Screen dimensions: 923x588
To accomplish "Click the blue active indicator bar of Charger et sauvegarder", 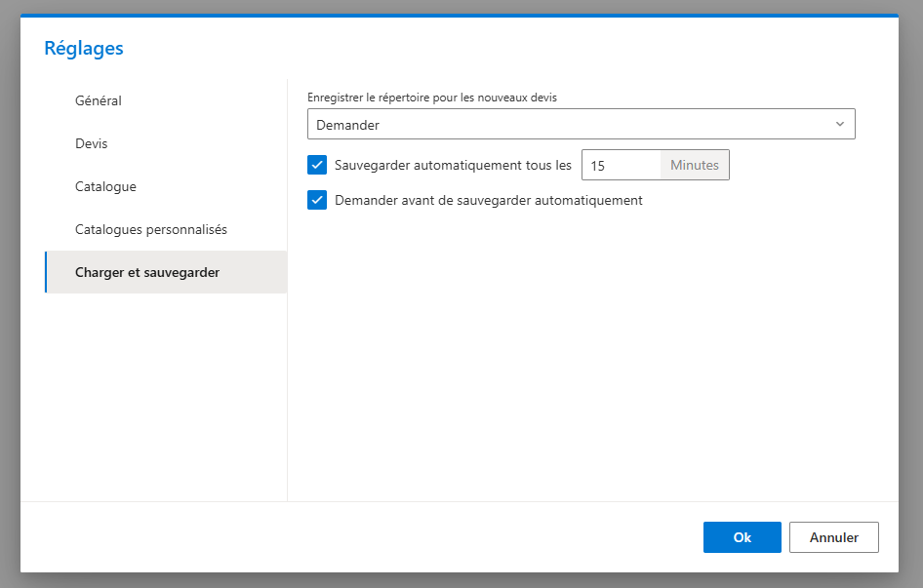I will (x=46, y=272).
